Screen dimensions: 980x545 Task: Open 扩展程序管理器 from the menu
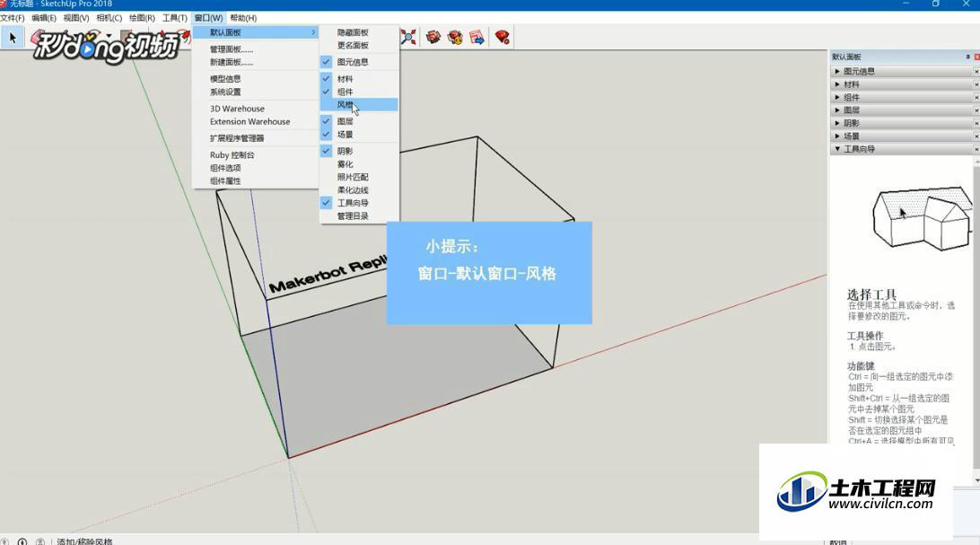255,138
